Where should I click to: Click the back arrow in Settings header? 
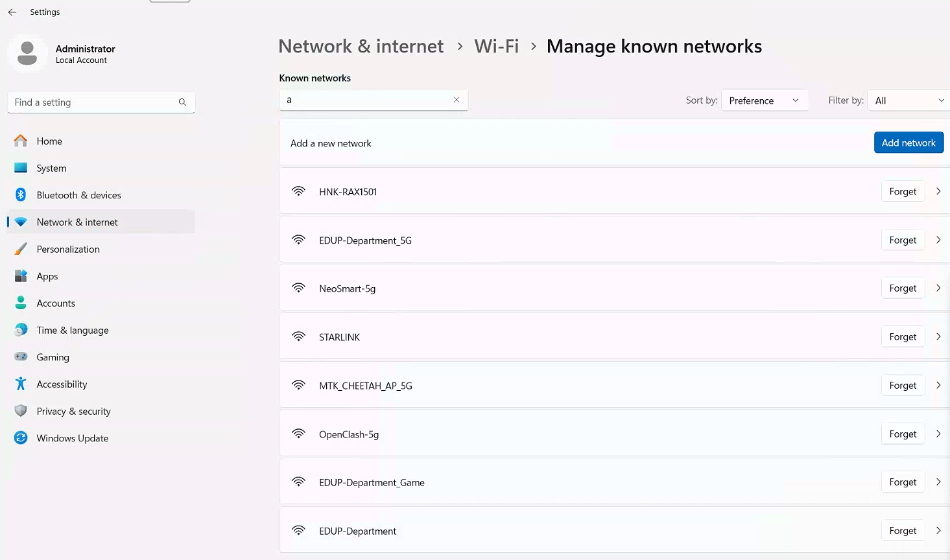(12, 12)
